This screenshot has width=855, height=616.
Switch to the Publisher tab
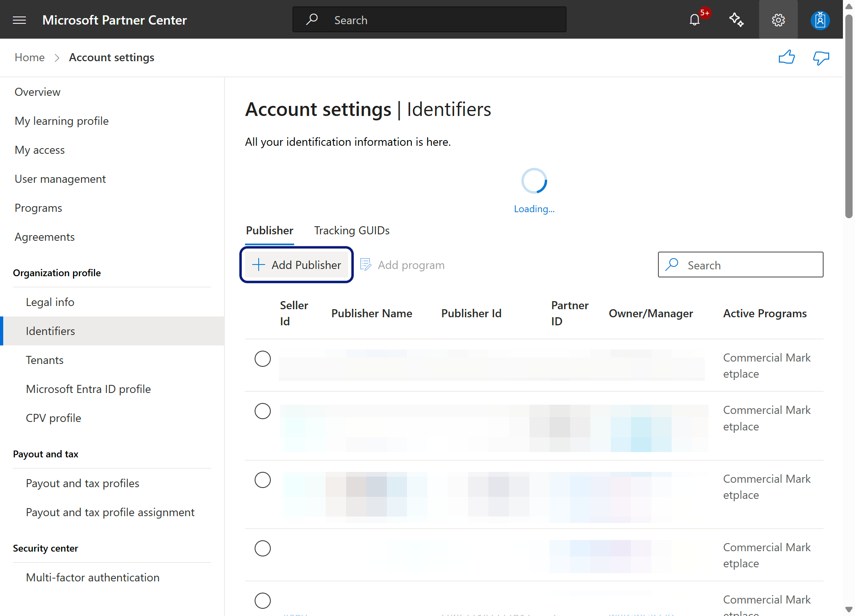coord(270,231)
